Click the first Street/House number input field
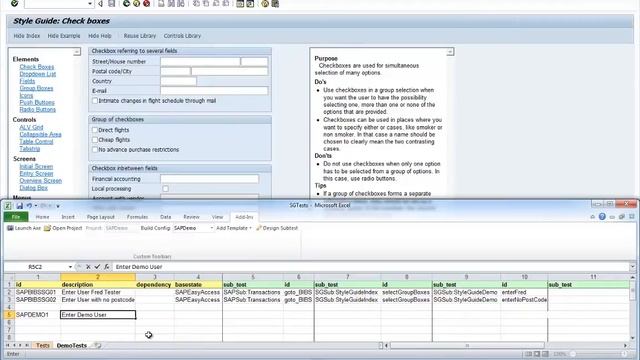The width and height of the screenshot is (640, 360). (x=200, y=61)
